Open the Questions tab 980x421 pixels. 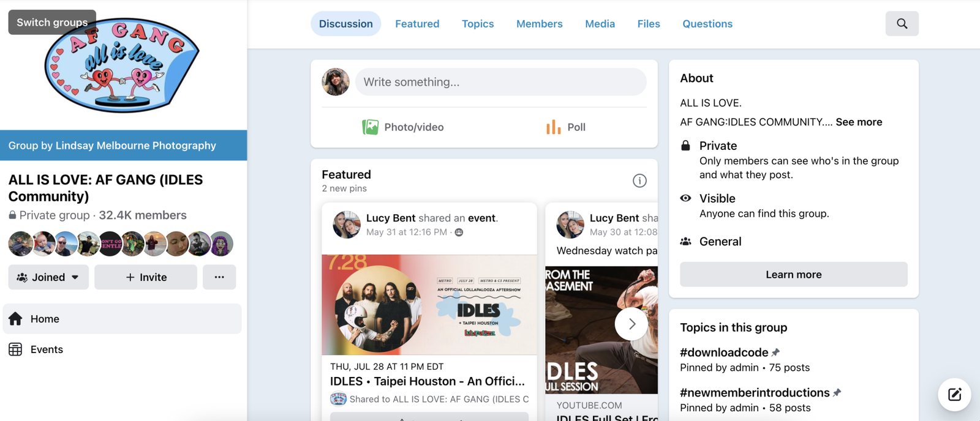(707, 24)
